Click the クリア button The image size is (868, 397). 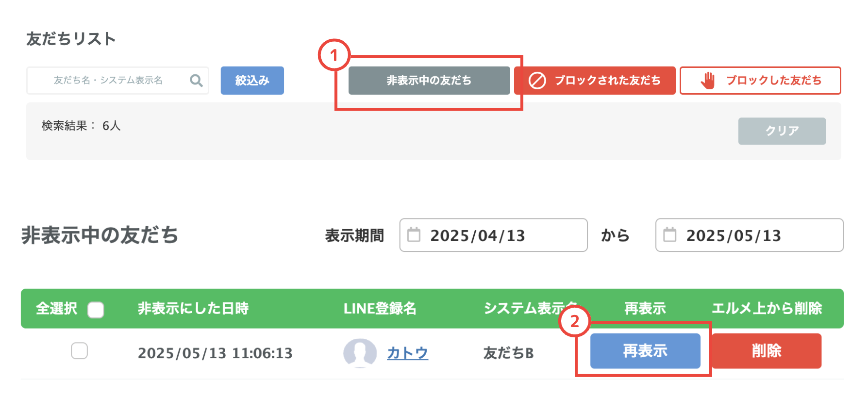(x=782, y=131)
